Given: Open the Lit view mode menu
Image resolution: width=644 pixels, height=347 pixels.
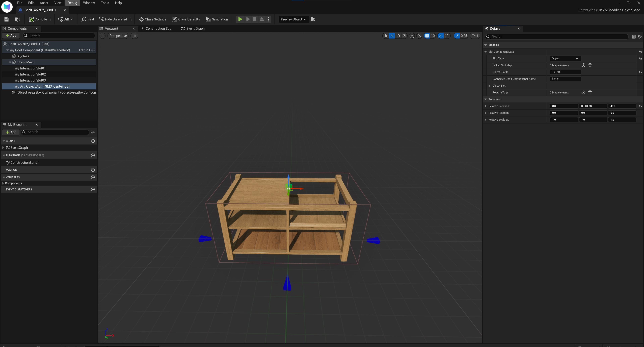Looking at the screenshot, I should pyautogui.click(x=134, y=36).
